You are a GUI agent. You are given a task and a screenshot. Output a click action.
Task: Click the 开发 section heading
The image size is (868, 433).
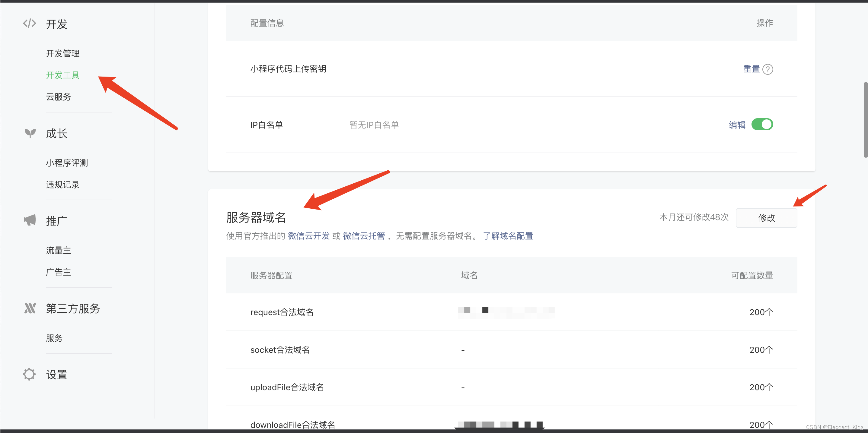57,24
